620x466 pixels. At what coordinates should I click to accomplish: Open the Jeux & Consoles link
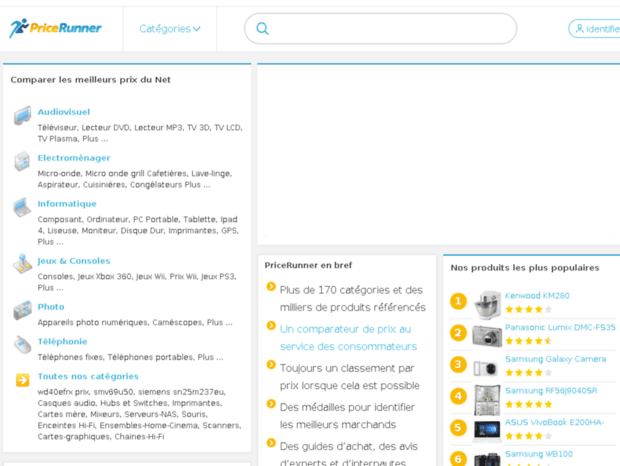pyautogui.click(x=74, y=261)
